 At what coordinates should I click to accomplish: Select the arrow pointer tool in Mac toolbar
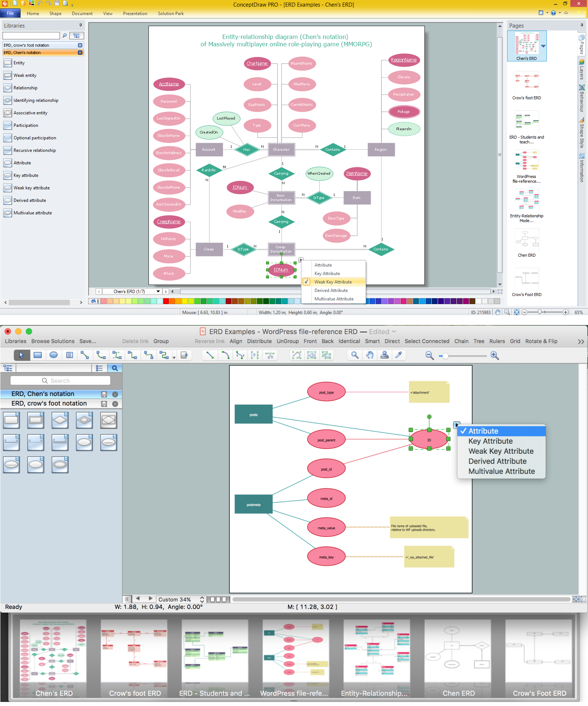coord(21,355)
